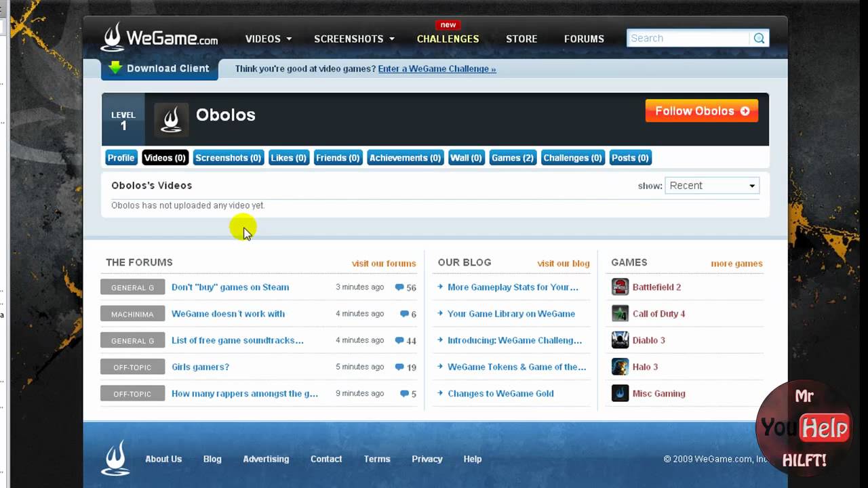Click the Download Client button
The height and width of the screenshot is (488, 868).
[159, 68]
